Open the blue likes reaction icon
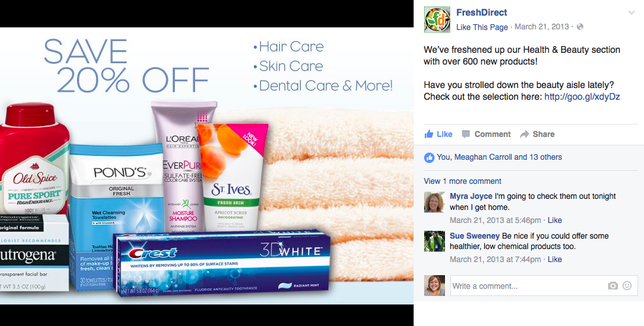The width and height of the screenshot is (644, 326). pyautogui.click(x=429, y=157)
